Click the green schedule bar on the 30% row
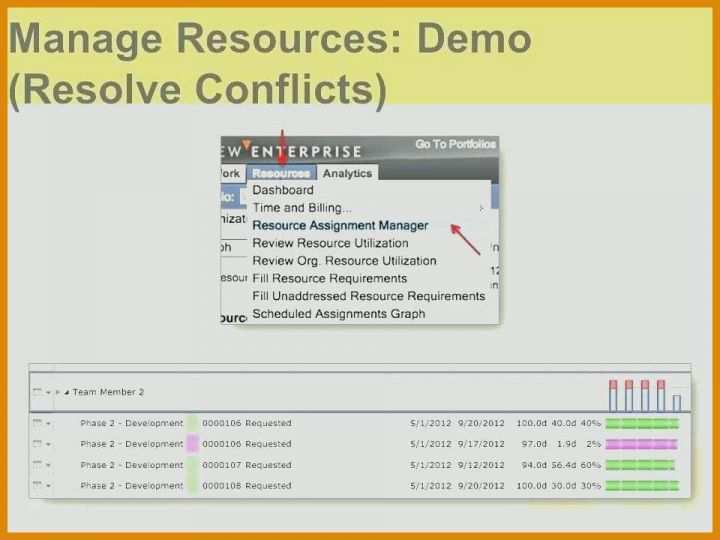 (642, 485)
